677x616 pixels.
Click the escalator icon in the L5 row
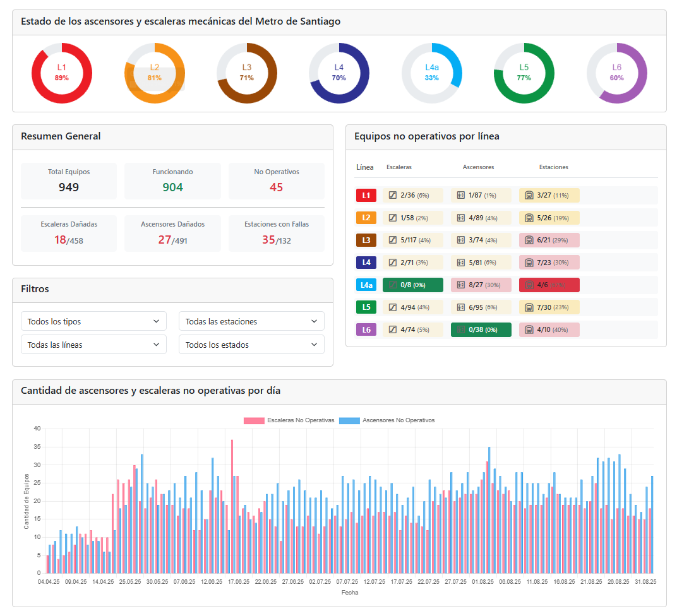tap(392, 307)
